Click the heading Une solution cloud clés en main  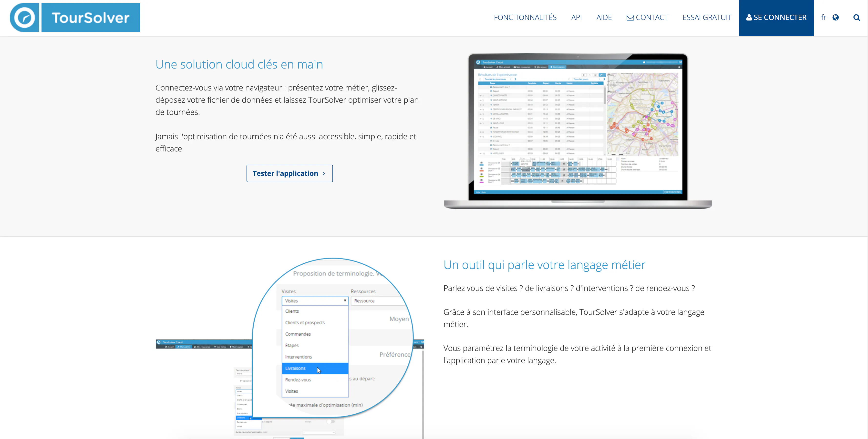239,64
